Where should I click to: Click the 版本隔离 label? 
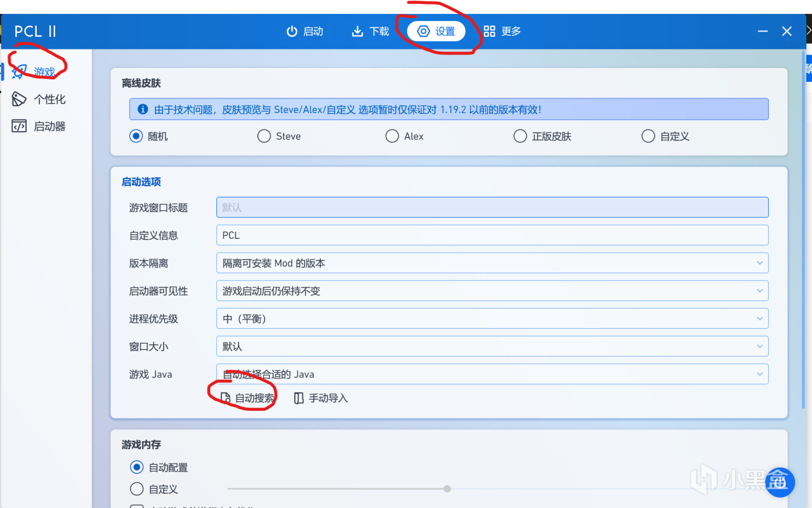[x=149, y=263]
